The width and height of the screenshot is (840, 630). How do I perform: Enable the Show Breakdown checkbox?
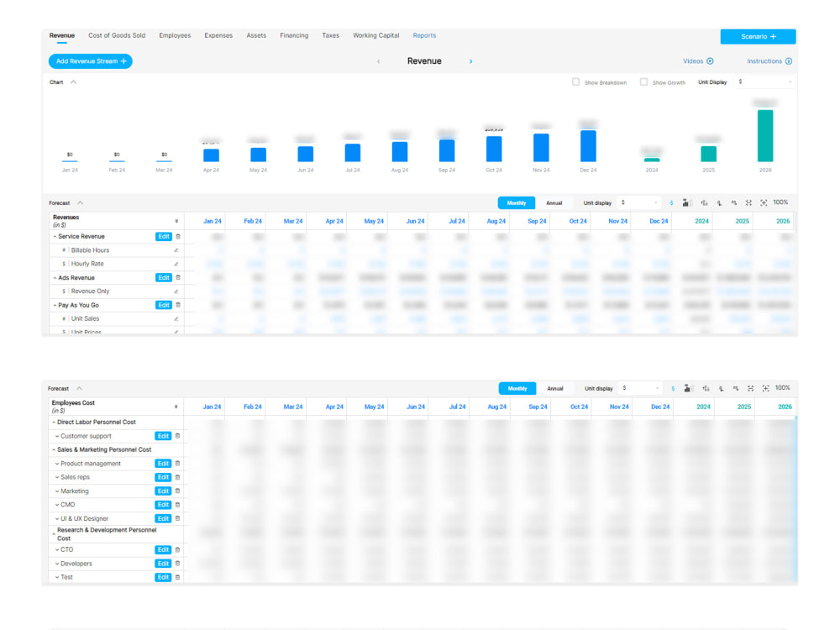[x=576, y=82]
